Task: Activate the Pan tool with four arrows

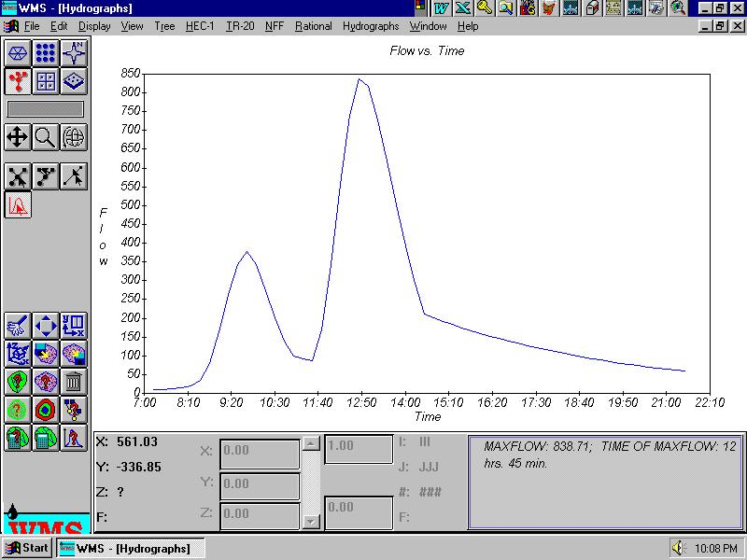Action: click(x=18, y=138)
